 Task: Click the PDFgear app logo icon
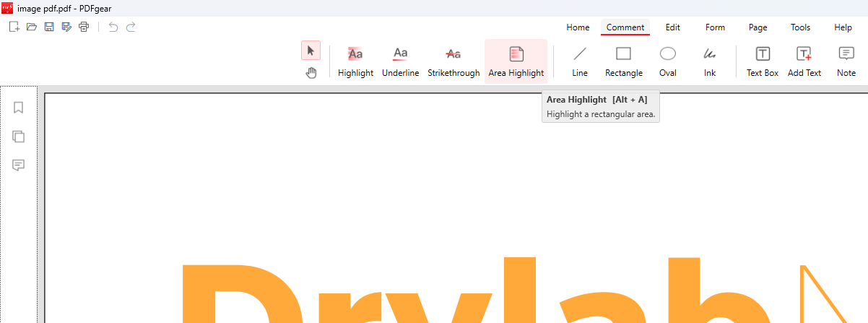click(x=8, y=7)
